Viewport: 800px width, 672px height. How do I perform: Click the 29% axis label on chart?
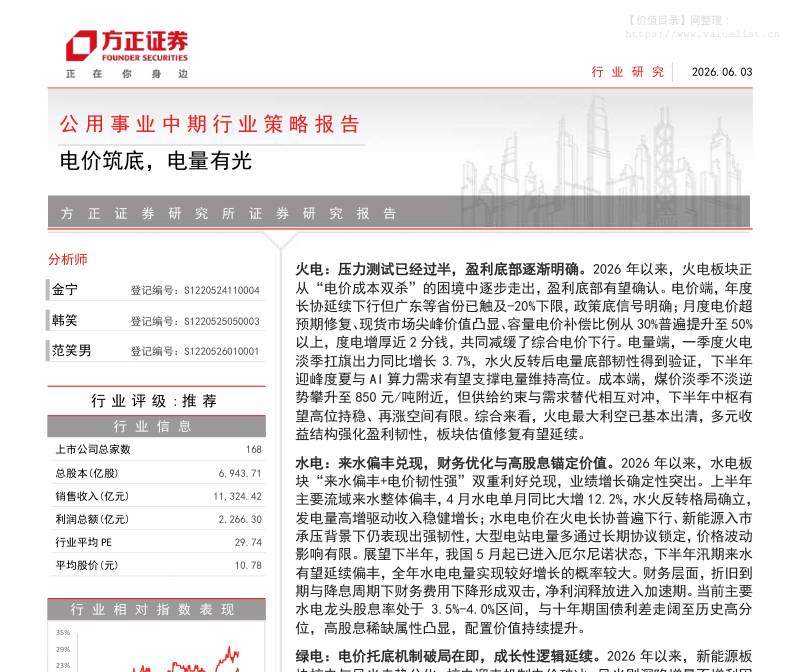tap(63, 649)
